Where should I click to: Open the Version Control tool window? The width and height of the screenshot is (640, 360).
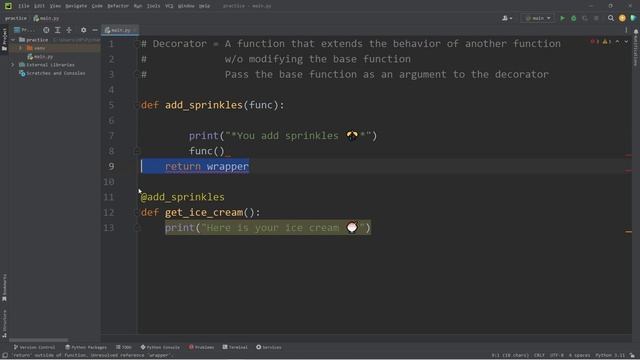pyautogui.click(x=34, y=347)
